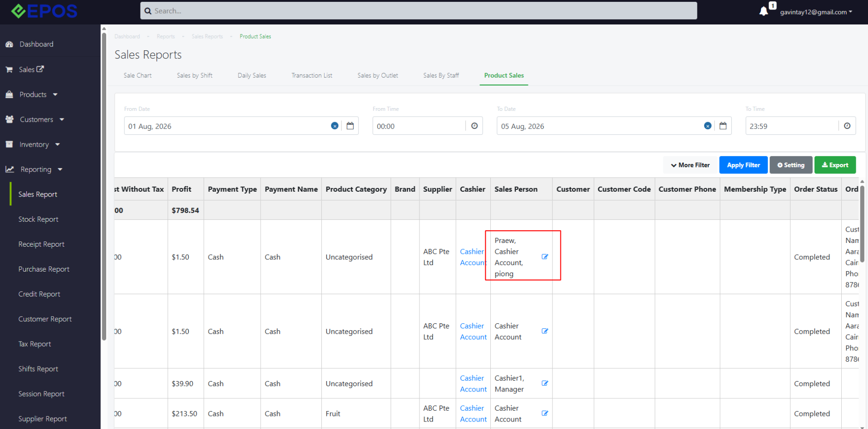Click the Order Status column header
Screen dimensions: 868x429
tap(816, 189)
